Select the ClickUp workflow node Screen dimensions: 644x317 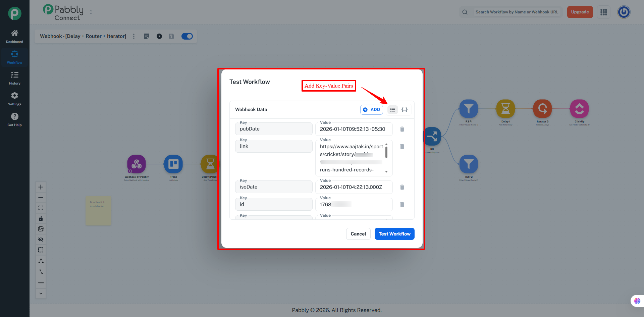tap(579, 109)
